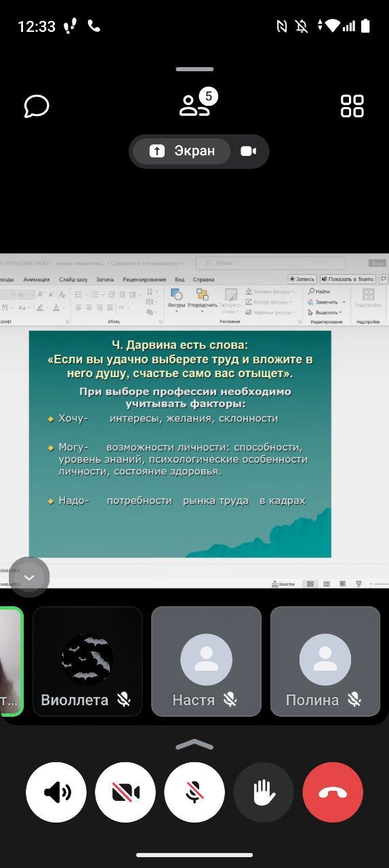The height and width of the screenshot is (868, 389).
Task: Open Контур фигуры shape outline dropdown
Action: [270, 302]
